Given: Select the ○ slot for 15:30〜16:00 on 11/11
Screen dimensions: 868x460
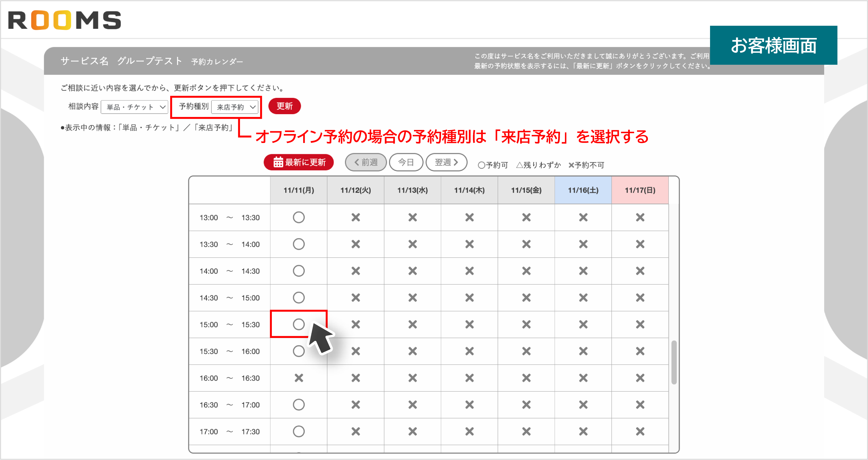Looking at the screenshot, I should [x=299, y=351].
